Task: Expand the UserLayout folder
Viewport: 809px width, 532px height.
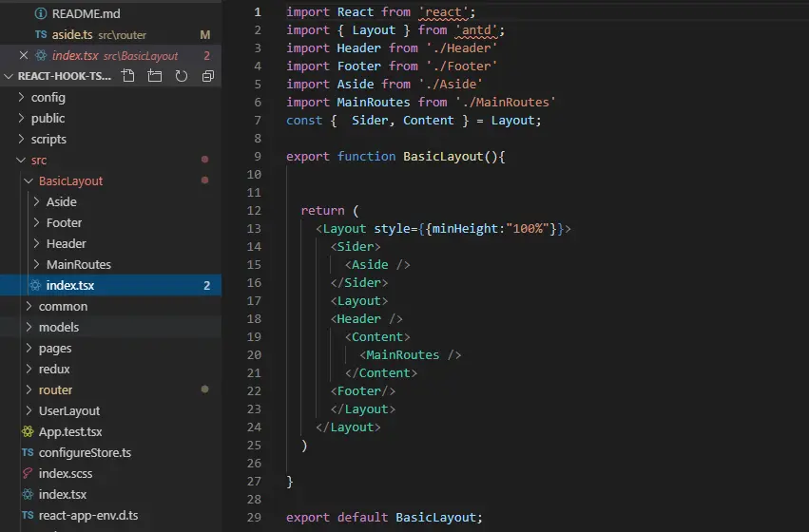Action: click(29, 410)
